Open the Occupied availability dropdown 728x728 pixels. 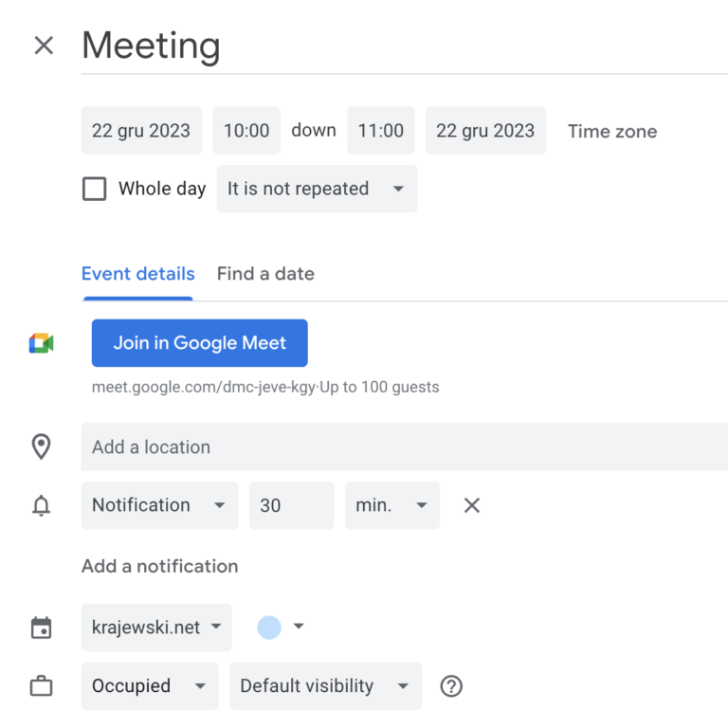point(150,685)
